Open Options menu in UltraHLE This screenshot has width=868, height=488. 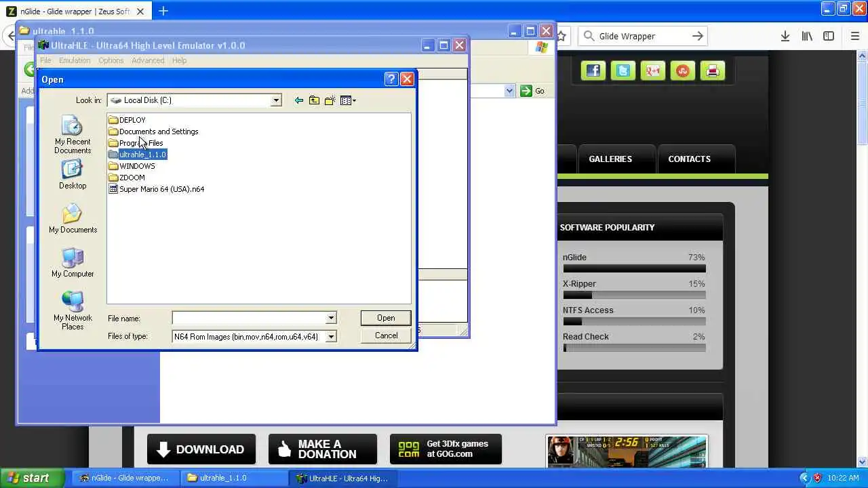pos(111,60)
